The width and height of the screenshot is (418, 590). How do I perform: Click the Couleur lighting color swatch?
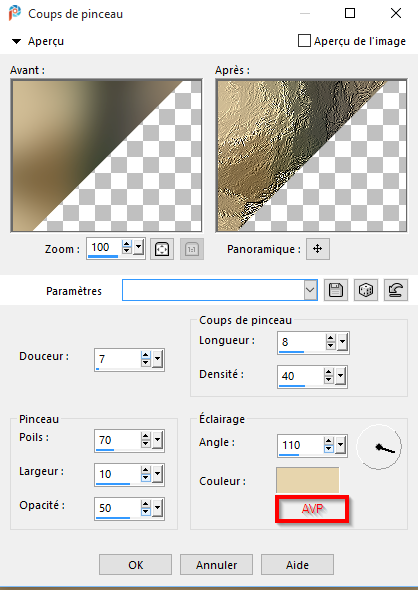pyautogui.click(x=308, y=480)
